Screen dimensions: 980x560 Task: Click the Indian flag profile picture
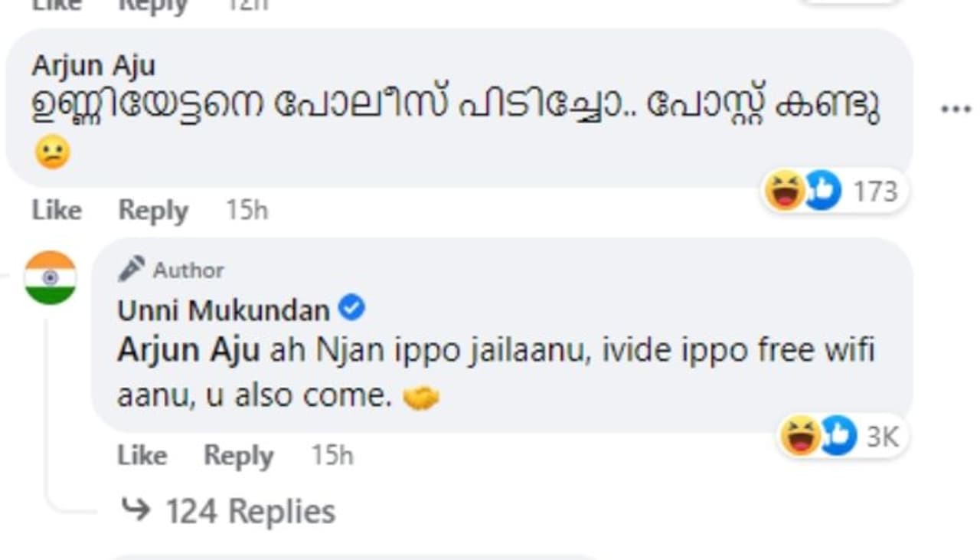point(51,278)
